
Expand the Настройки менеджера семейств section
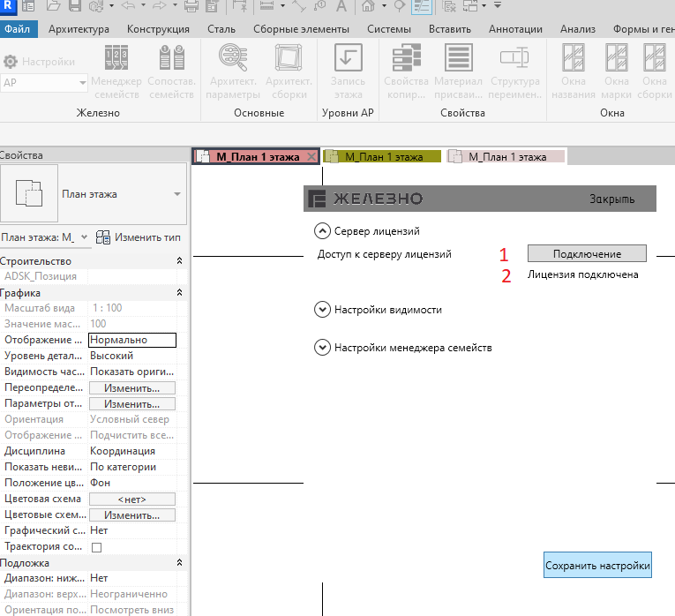coord(322,348)
